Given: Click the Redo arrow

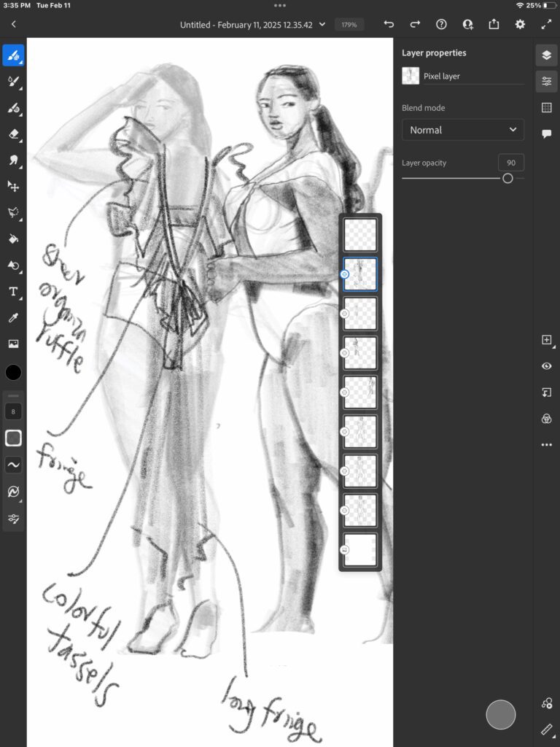Looking at the screenshot, I should (x=415, y=24).
